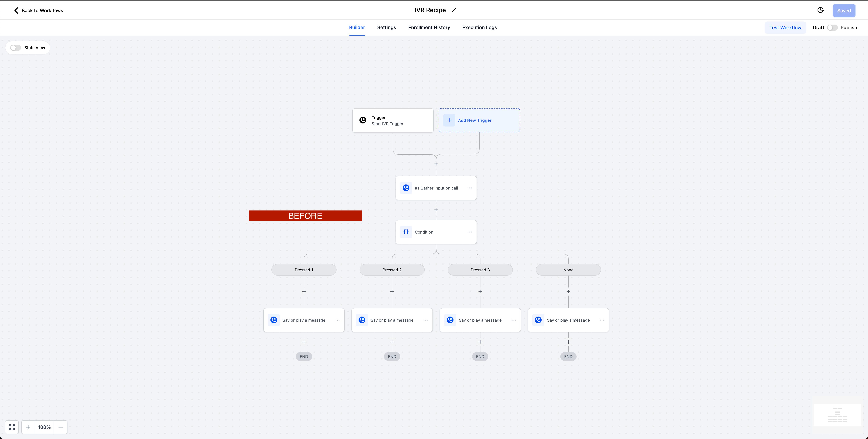Viewport: 868px width, 439px height.
Task: Open version history clock icon
Action: coord(821,10)
